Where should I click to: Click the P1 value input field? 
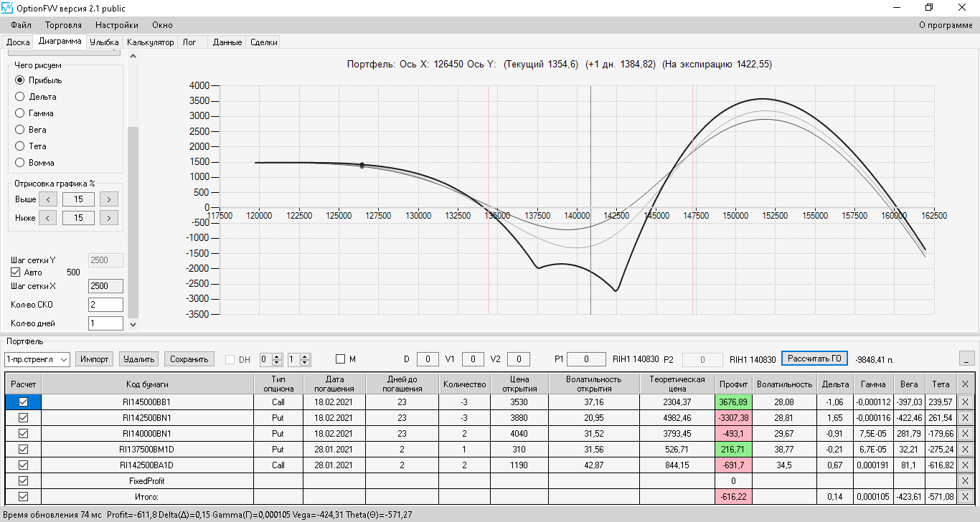coord(585,359)
